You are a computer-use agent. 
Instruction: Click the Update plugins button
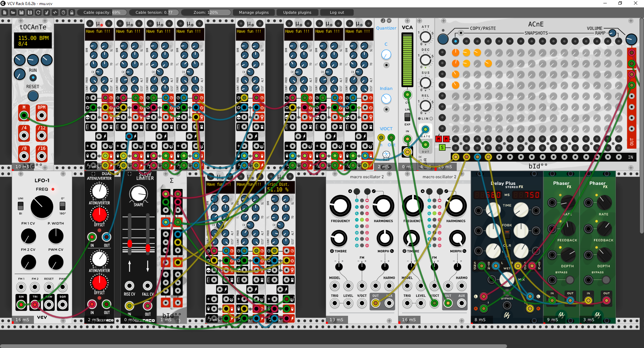coord(297,12)
